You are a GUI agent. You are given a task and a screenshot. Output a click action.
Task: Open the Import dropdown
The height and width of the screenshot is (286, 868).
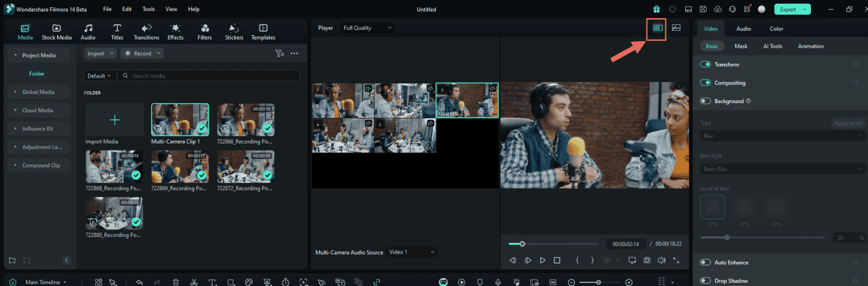[x=100, y=53]
